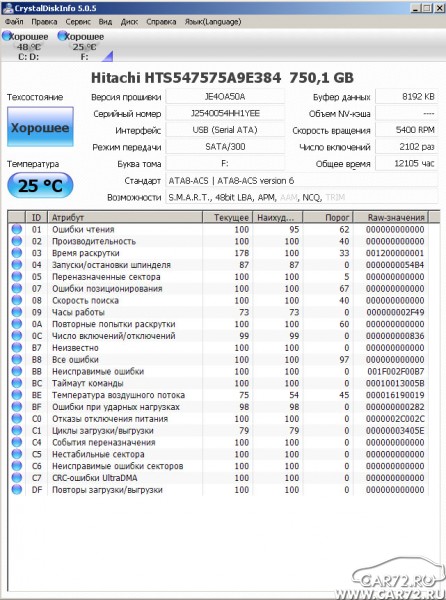Click status icon of Ошибки при ударных нагрузках row
The height and width of the screenshot is (600, 446).
click(16, 407)
